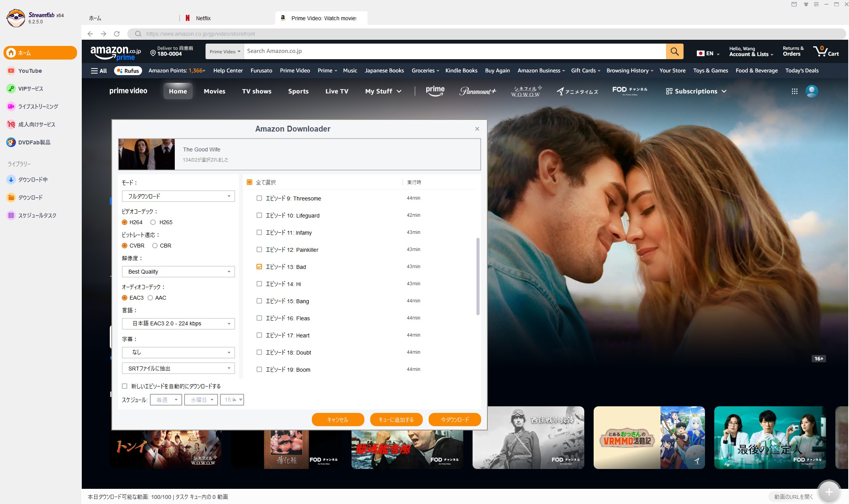849x504 pixels.
Task: Click The Good Wife thumbnail
Action: click(x=147, y=154)
